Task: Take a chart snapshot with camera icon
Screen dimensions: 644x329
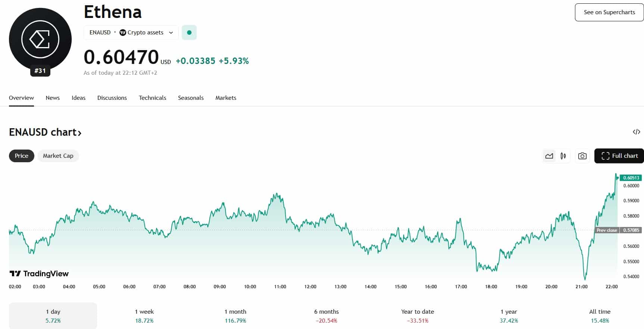Action: click(x=582, y=156)
